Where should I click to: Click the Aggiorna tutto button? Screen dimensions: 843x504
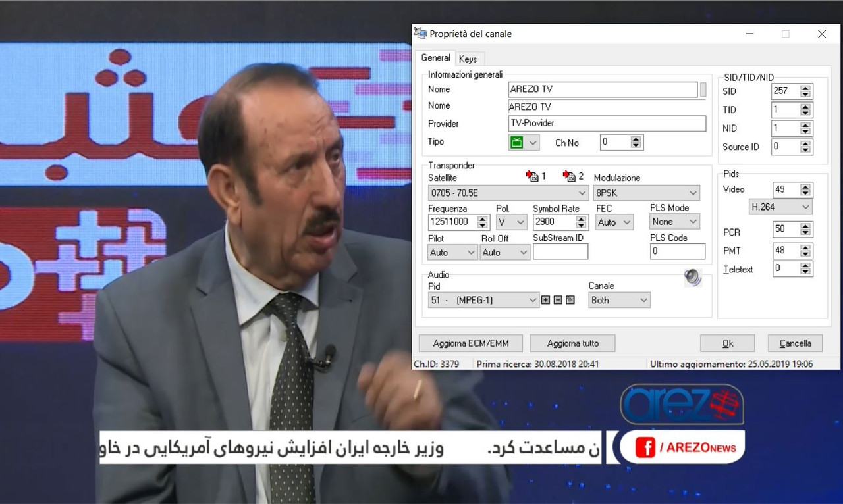coord(572,343)
